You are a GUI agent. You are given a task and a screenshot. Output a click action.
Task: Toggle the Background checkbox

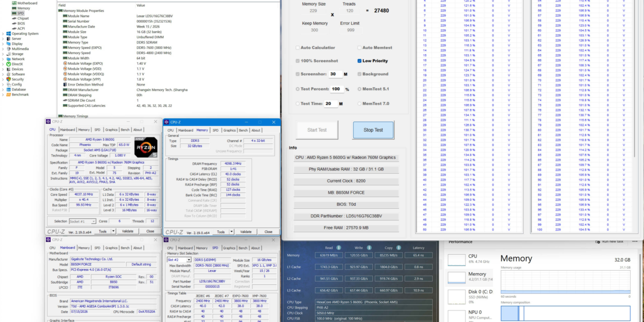pos(360,74)
